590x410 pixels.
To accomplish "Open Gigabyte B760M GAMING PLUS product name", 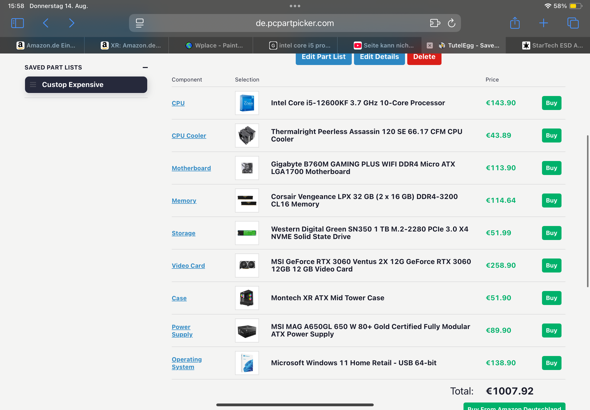I will [x=363, y=168].
